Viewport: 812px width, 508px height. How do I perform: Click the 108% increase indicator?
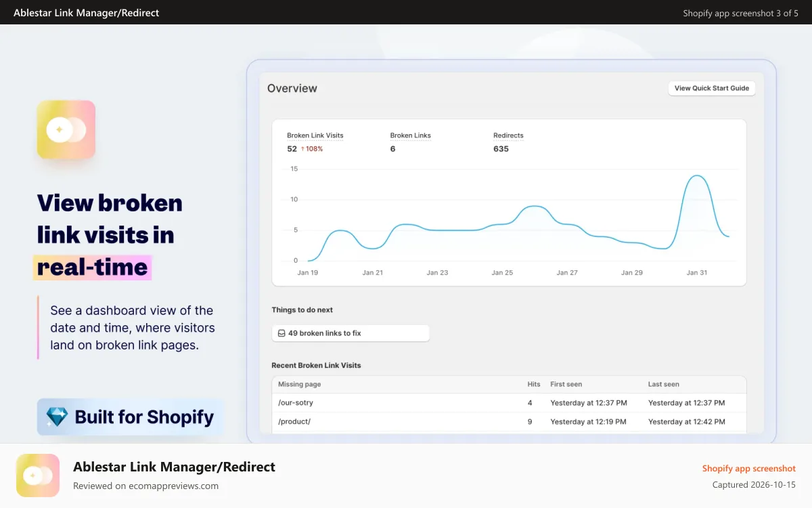pyautogui.click(x=312, y=148)
